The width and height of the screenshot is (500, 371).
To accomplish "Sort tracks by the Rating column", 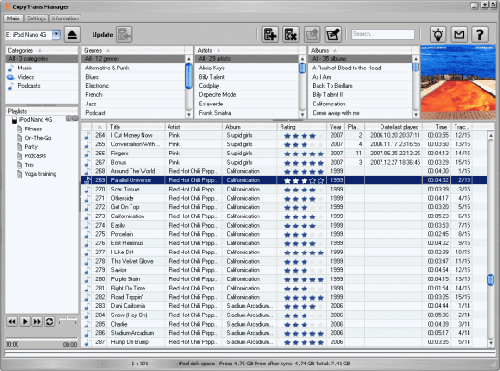I will 301,127.
